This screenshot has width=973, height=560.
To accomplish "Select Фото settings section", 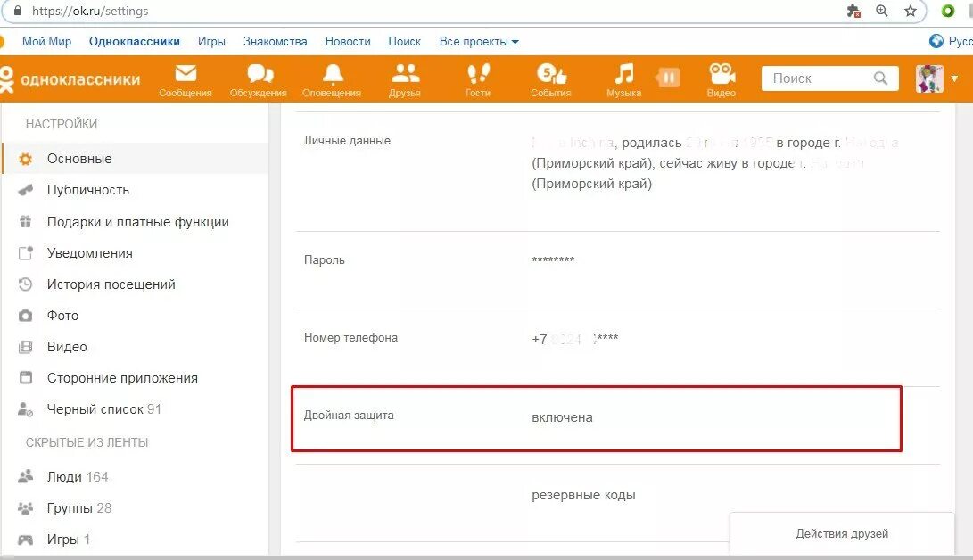I will [x=136, y=315].
